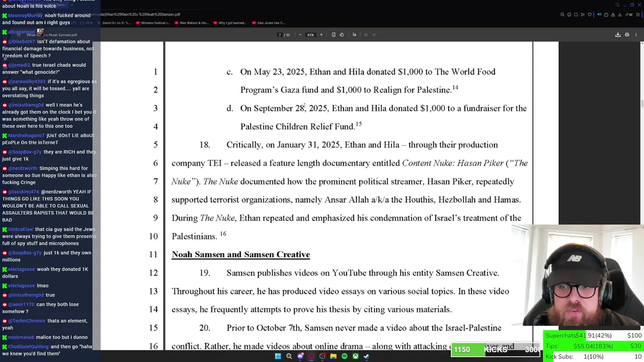Click footnote 14 superscript in the PDF
The width and height of the screenshot is (644, 362).
[x=455, y=87]
